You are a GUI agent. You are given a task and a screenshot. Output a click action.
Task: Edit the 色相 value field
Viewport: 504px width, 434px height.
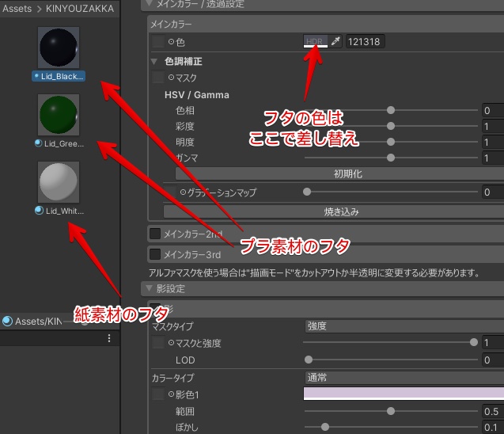pyautogui.click(x=493, y=110)
